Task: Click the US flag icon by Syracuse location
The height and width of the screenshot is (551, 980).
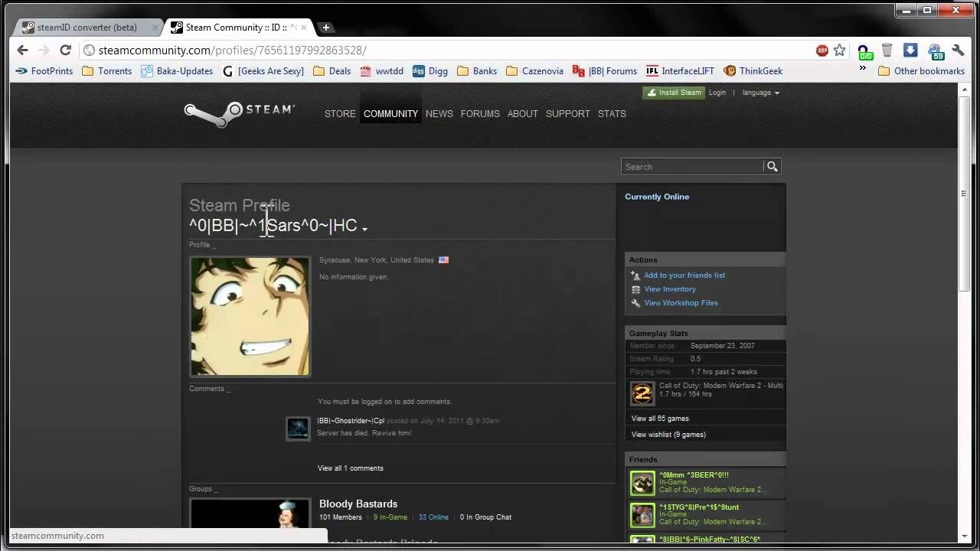Action: [443, 260]
